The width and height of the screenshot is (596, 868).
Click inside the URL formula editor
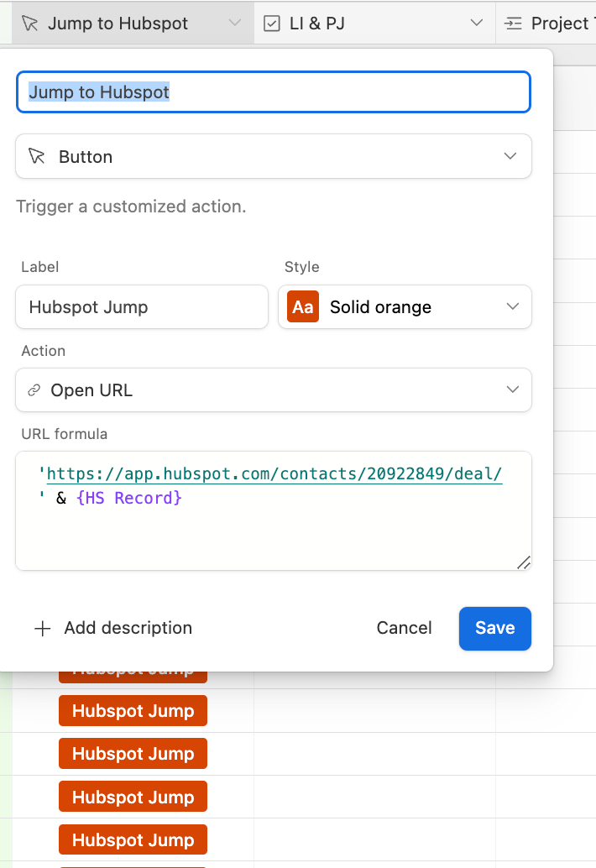[x=273, y=533]
